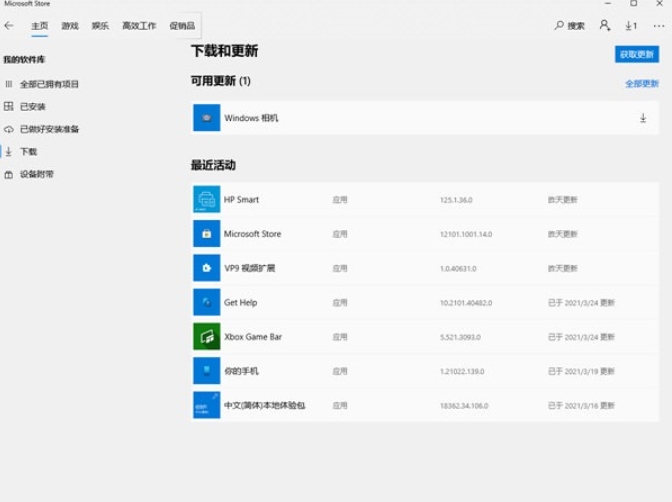Go back using the back arrow

click(x=9, y=26)
